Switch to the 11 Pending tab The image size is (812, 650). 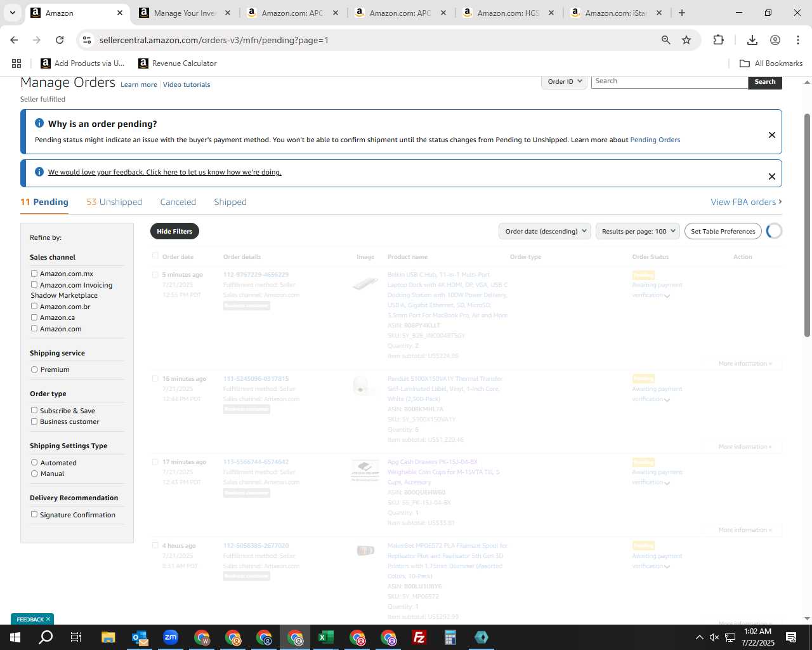click(44, 202)
